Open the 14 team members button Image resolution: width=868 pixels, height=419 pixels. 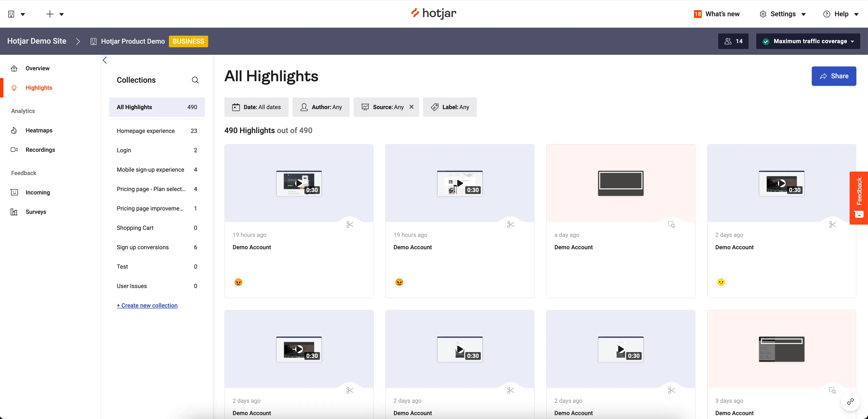pyautogui.click(x=733, y=41)
